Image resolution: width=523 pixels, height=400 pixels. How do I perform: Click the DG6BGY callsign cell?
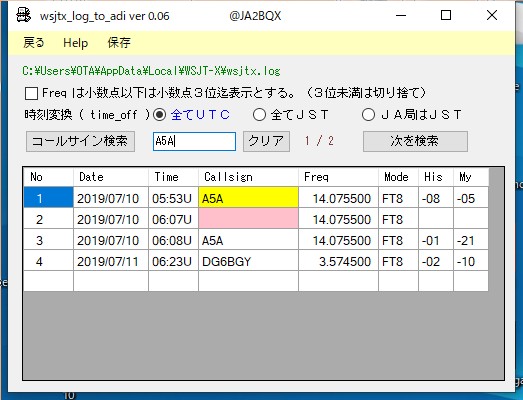pos(248,261)
